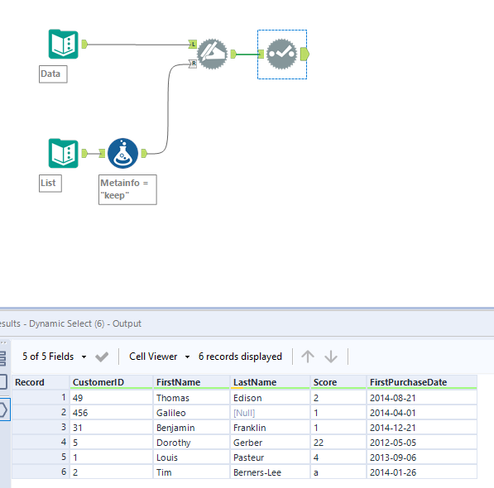This screenshot has height=488, width=494.
Task: Click the Score cell with value 22
Action: [338, 443]
